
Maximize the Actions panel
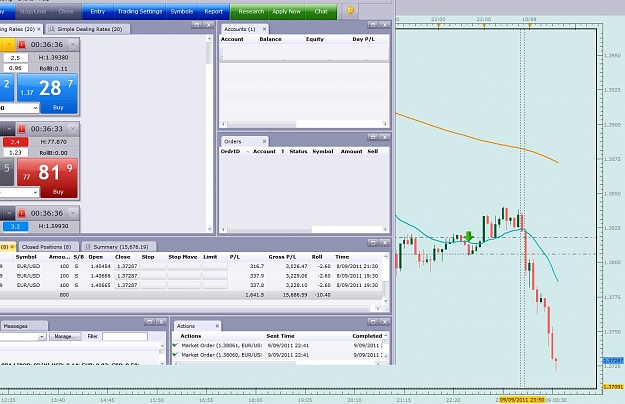click(x=373, y=322)
